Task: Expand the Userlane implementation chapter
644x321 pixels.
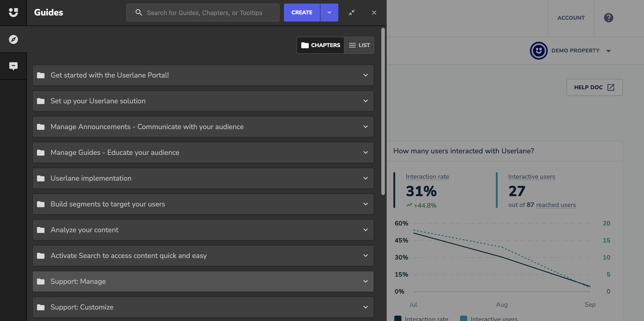Action: pos(365,178)
